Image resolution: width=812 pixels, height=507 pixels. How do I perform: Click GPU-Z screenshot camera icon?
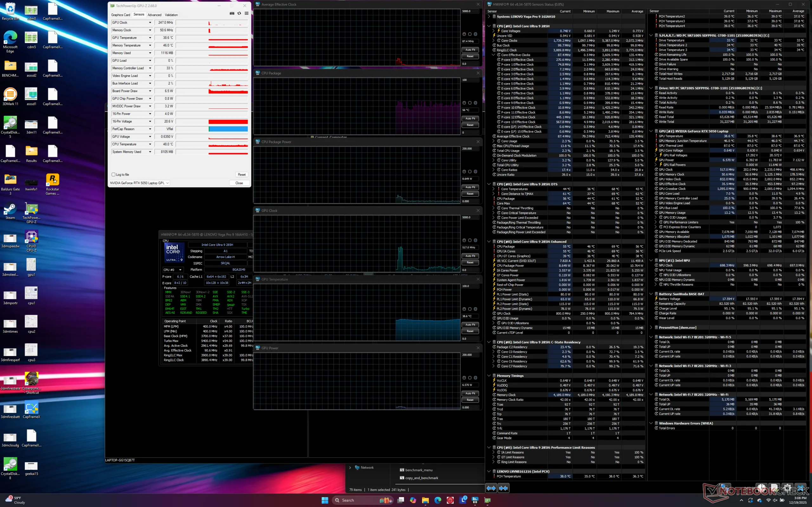(x=232, y=13)
